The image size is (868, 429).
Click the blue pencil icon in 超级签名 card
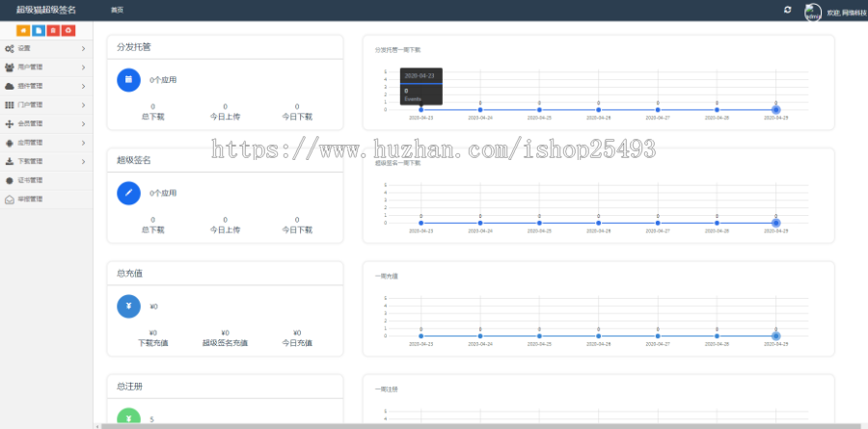[128, 193]
